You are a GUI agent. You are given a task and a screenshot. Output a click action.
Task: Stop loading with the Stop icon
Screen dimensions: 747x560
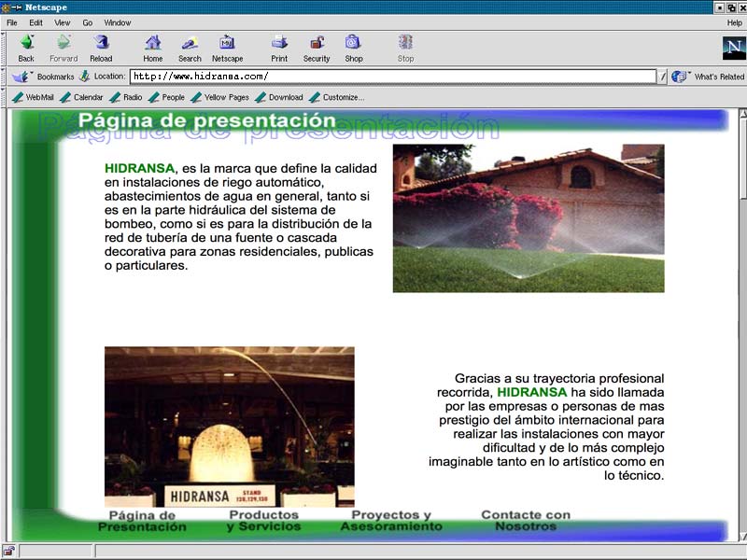pos(405,43)
